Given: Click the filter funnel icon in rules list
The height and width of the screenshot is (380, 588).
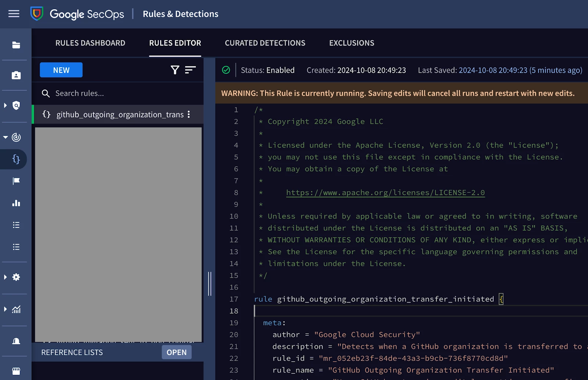Looking at the screenshot, I should [175, 70].
